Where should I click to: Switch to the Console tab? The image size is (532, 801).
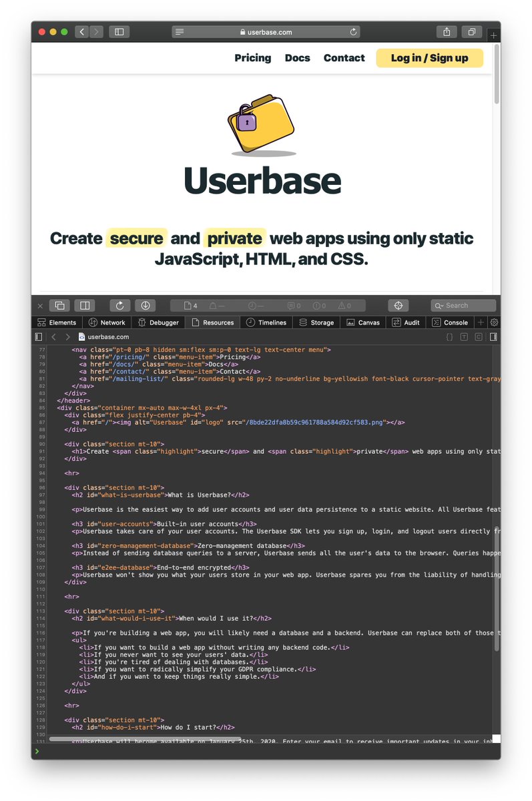451,322
